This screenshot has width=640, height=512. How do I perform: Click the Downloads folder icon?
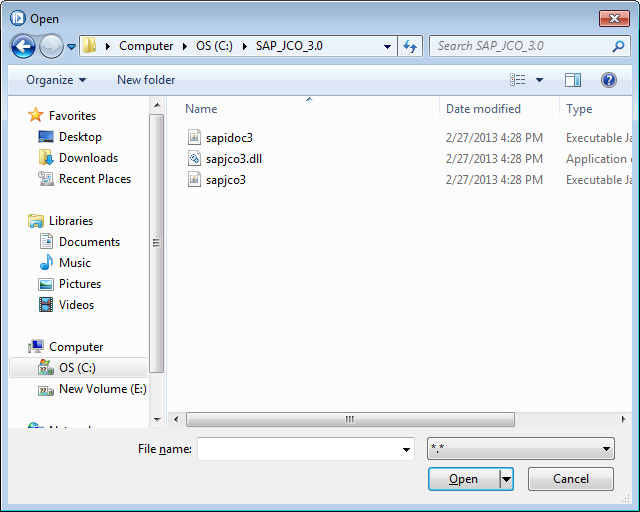[46, 157]
